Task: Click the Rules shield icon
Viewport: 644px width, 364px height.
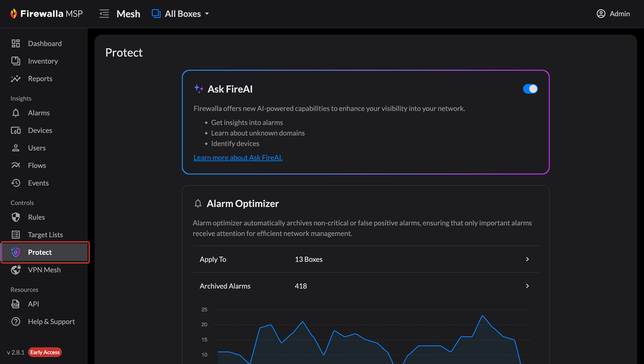Action: point(16,217)
